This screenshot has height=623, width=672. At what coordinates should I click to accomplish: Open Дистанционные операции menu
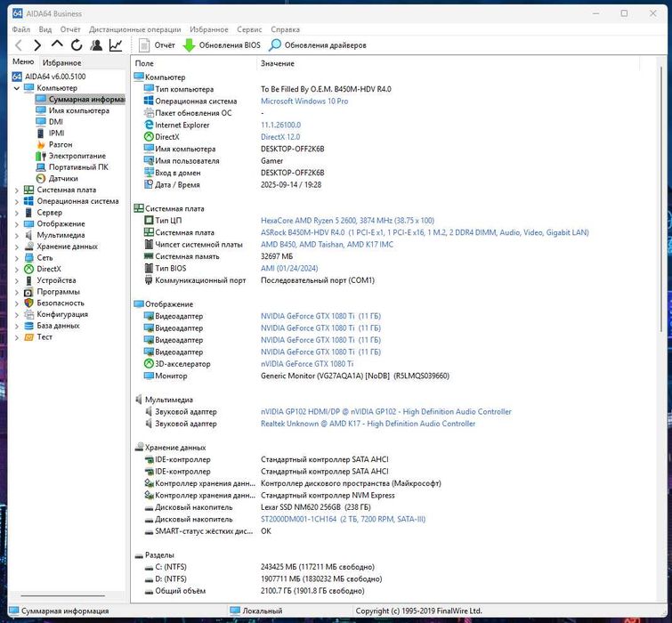pos(135,29)
